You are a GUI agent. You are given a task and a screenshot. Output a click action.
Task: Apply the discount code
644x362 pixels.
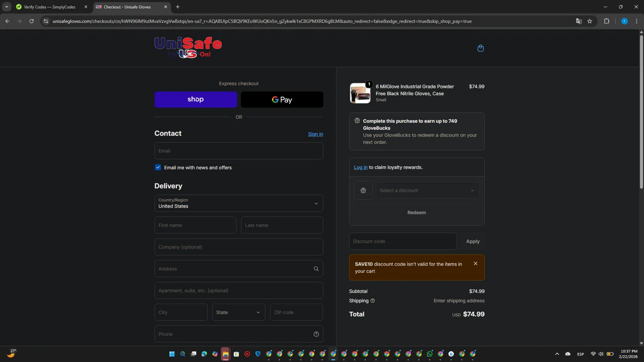click(473, 241)
